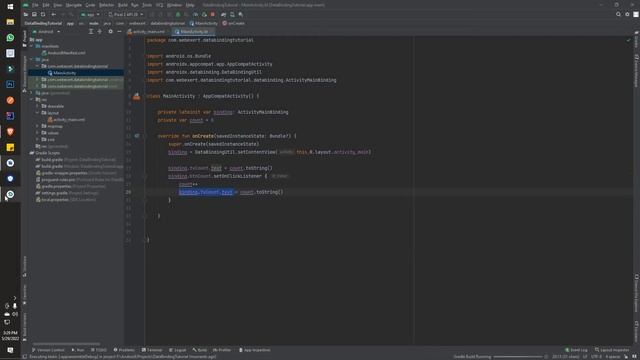Click the Sync/Reload toolbar icon
Screen dimensions: 640x360
pyautogui.click(x=43, y=14)
